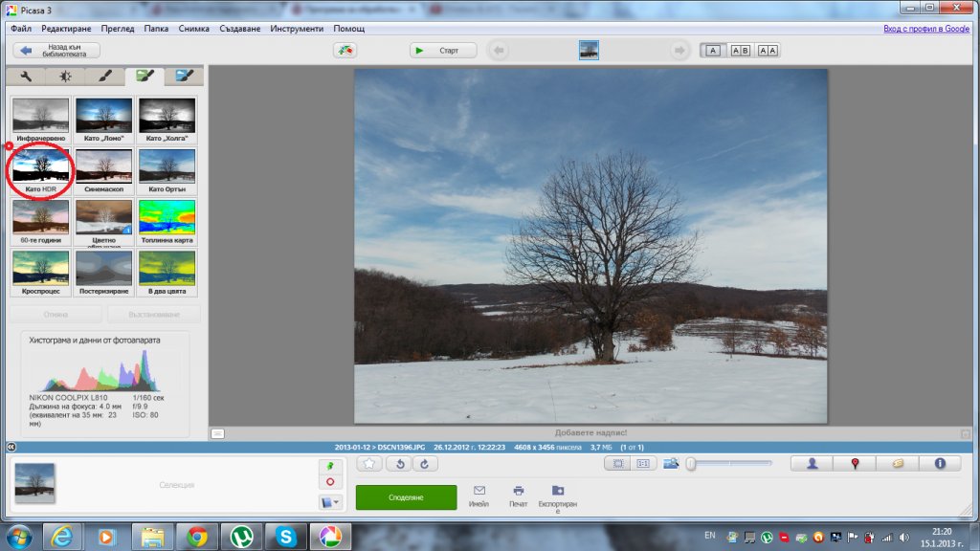Screen dimensions: 980x551
Task: Open the Инструменти menu
Action: [297, 29]
